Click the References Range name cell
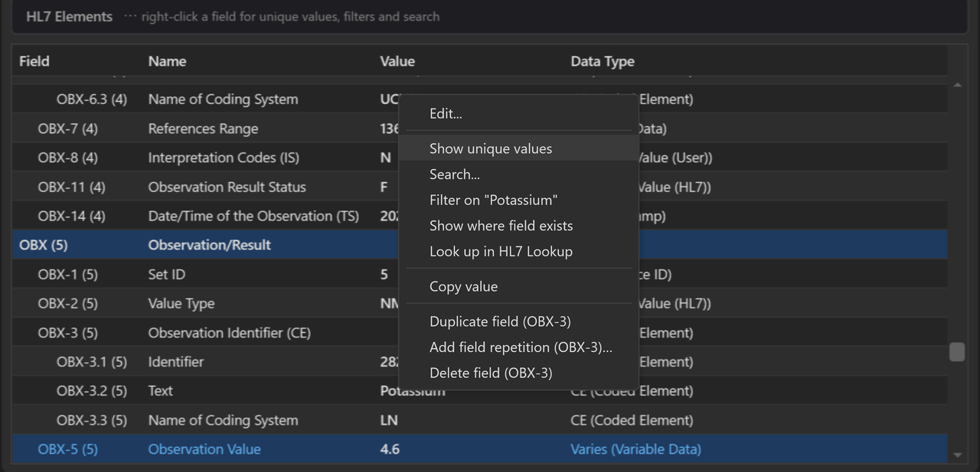This screenshot has height=472, width=980. [203, 129]
